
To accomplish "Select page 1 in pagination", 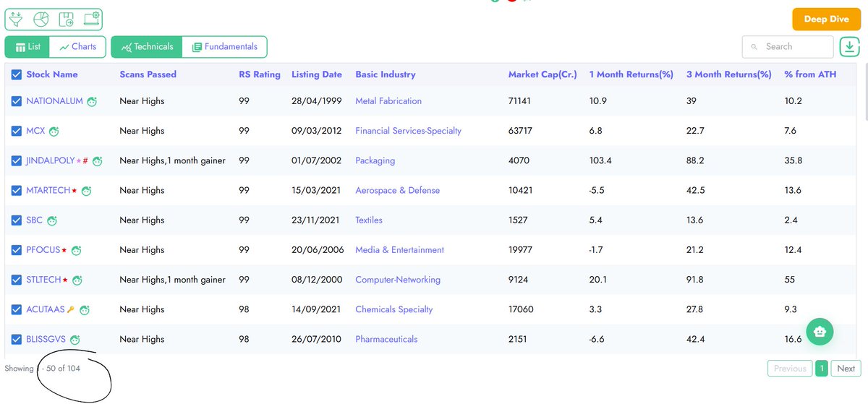I will click(x=822, y=369).
